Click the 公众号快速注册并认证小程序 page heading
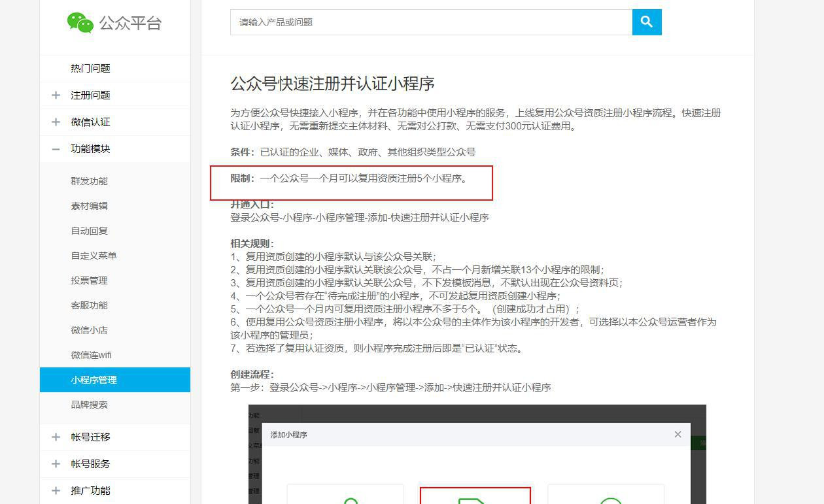 (x=333, y=84)
